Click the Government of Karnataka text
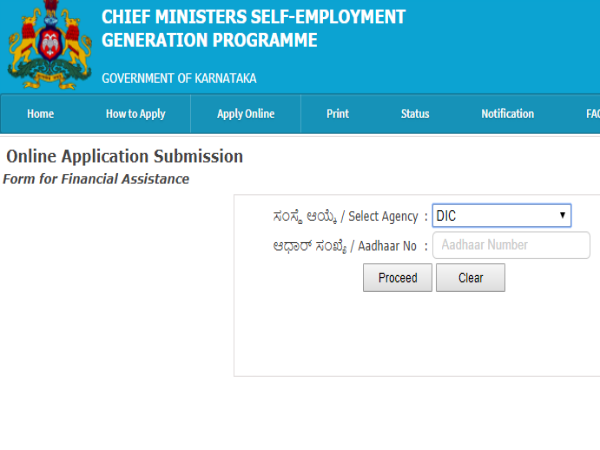600x450 pixels. pyautogui.click(x=179, y=79)
